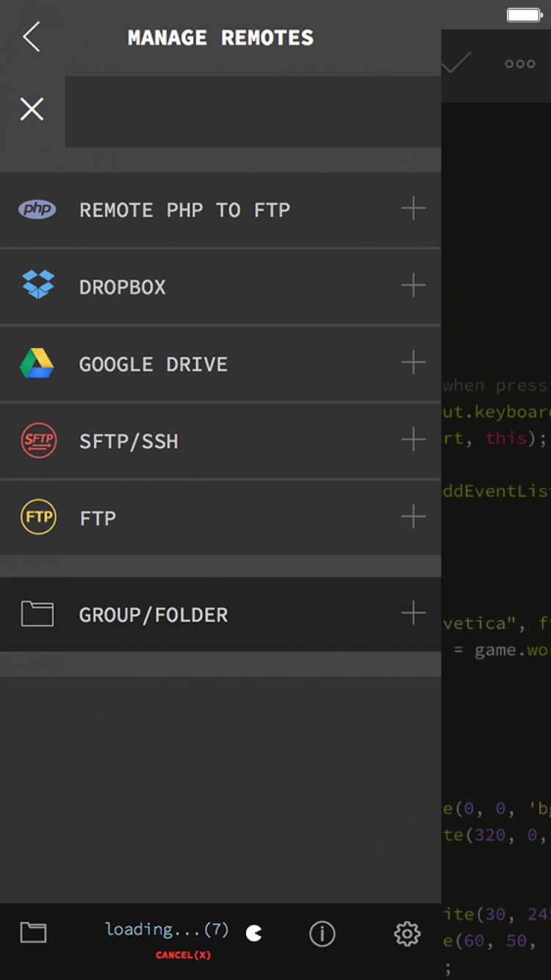Tap the back arrow in Manage Remotes
The image size is (551, 980).
(x=31, y=37)
